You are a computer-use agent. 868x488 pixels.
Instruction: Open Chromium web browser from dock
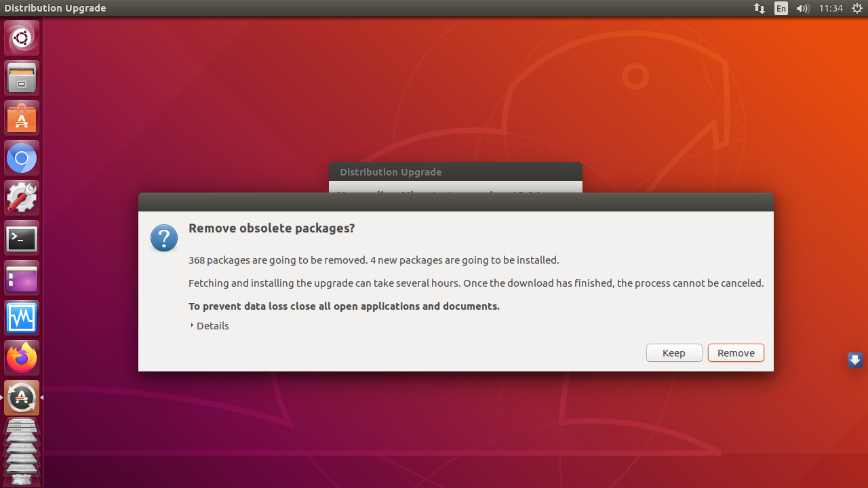coord(22,159)
